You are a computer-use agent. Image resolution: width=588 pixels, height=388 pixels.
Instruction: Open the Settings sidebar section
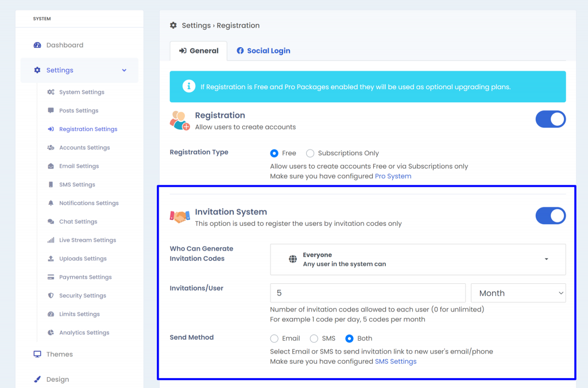point(79,70)
